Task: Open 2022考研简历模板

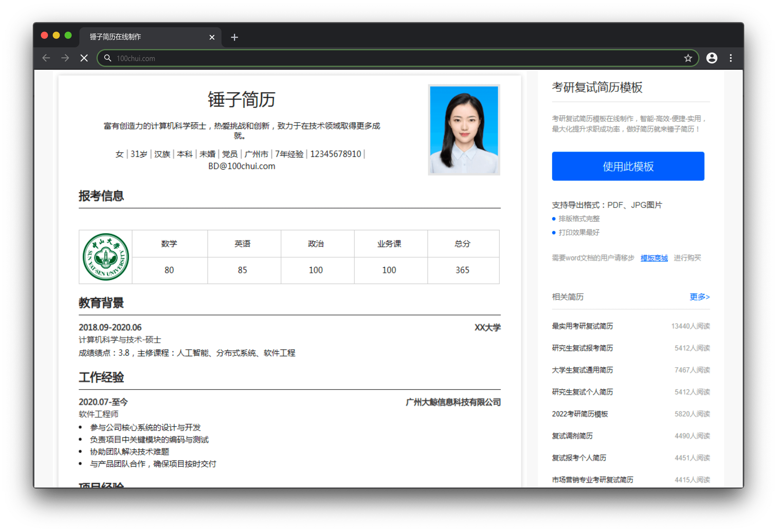Action: pyautogui.click(x=580, y=414)
